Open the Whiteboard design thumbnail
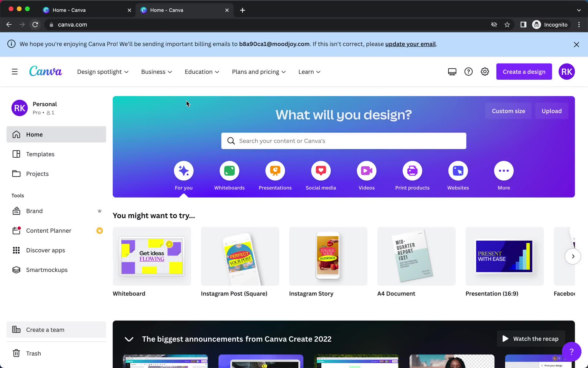Screen dimensions: 588x368 click(x=152, y=256)
